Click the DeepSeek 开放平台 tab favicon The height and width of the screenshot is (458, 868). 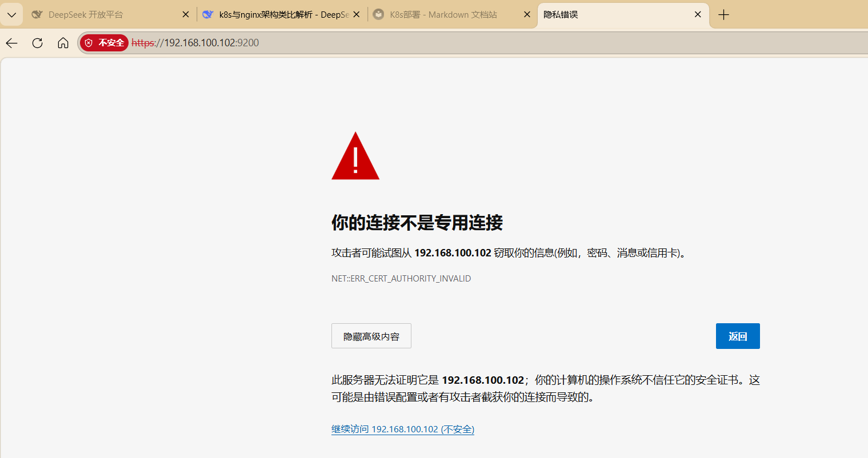click(x=37, y=15)
